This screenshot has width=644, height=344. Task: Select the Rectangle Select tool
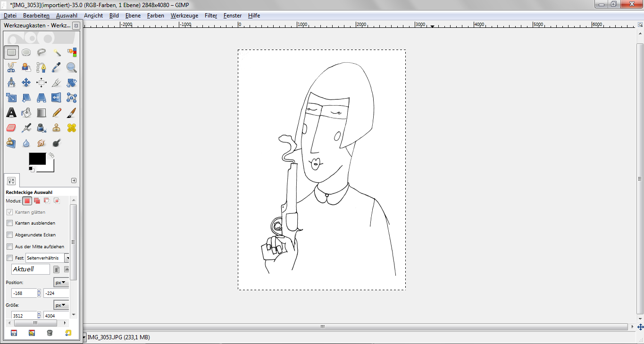[11, 52]
